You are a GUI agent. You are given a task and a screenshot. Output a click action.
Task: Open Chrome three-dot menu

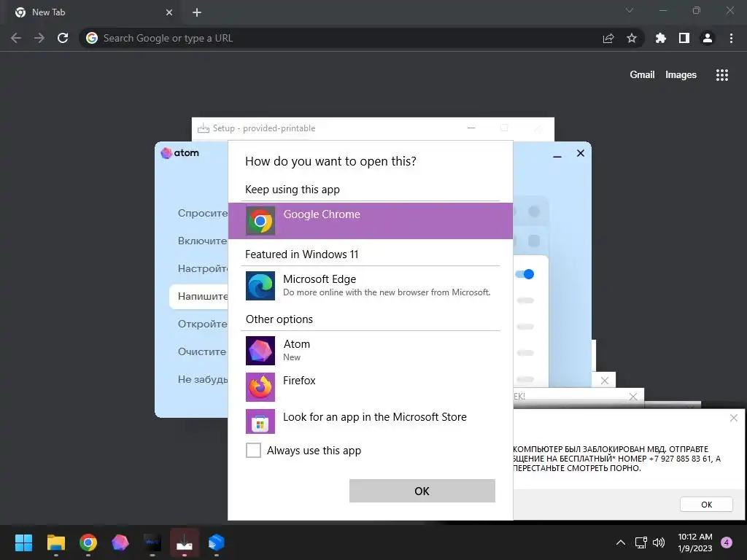731,38
